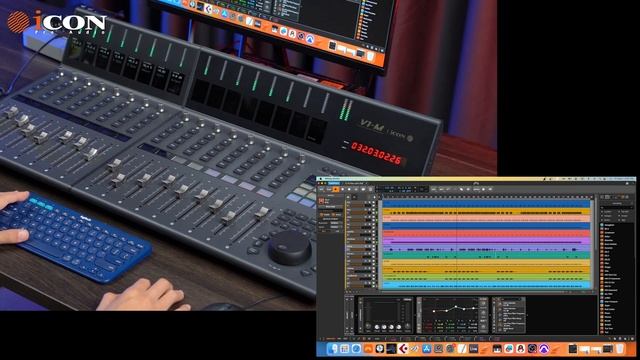The width and height of the screenshot is (640, 360).
Task: Open the penguin QQ icon in the Dock
Action: point(520,349)
